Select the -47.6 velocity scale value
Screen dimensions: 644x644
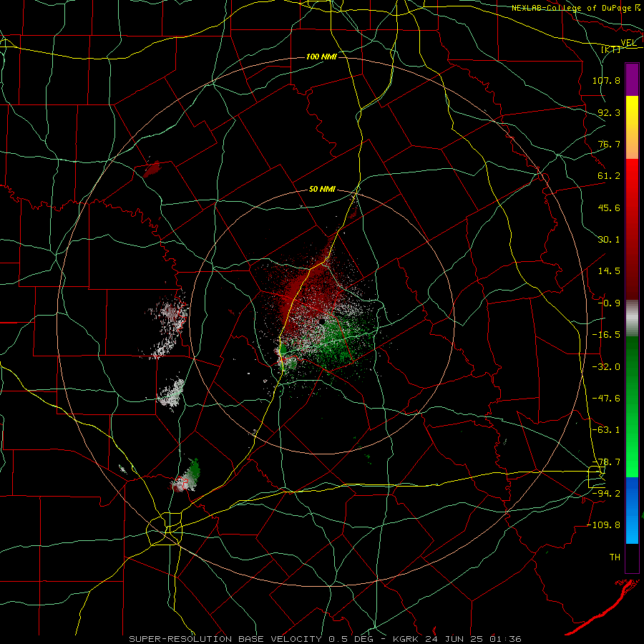coord(606,399)
